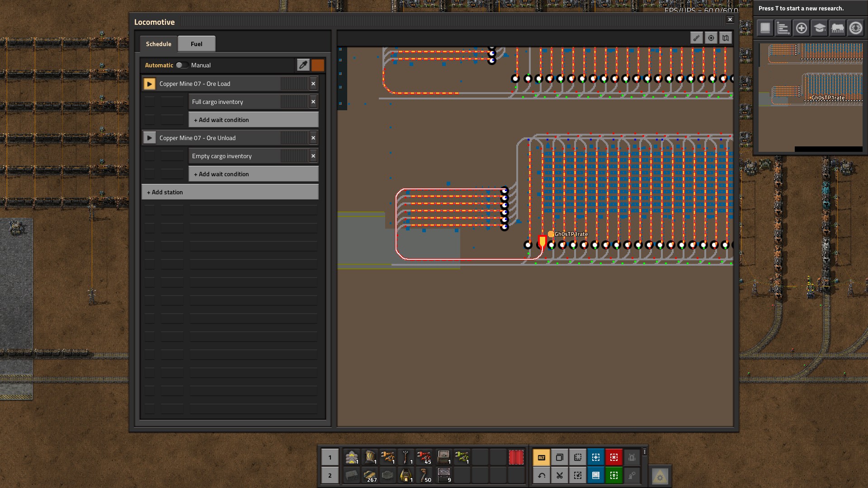868x488 pixels.
Task: Open the logistic networks panel icon
Action: coord(765,28)
